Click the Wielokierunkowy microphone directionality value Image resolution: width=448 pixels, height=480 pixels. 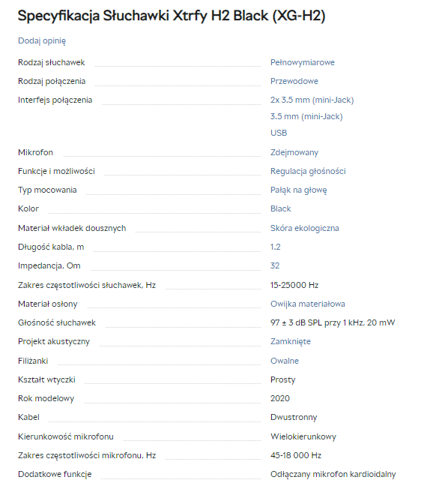click(x=303, y=436)
